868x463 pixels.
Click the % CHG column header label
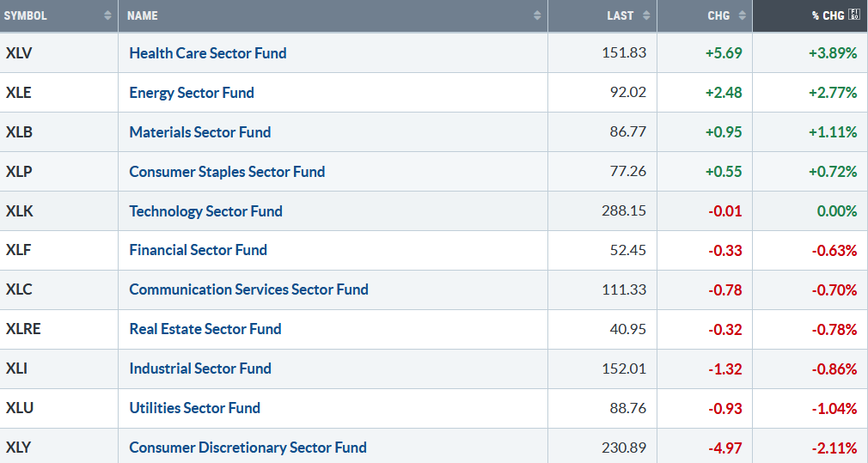(828, 15)
